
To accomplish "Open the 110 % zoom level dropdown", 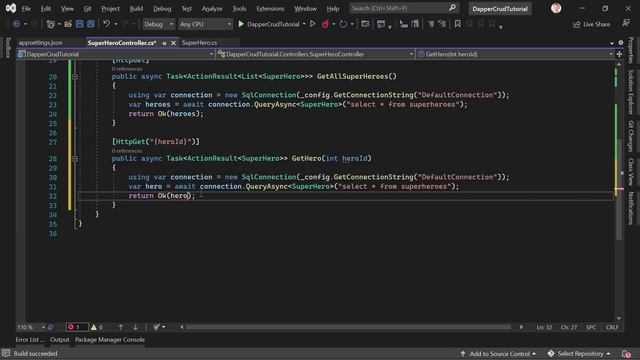I will click(x=31, y=327).
